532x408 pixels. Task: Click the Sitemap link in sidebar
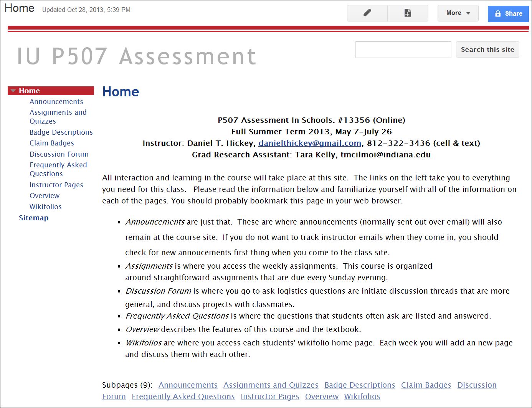[x=33, y=218]
